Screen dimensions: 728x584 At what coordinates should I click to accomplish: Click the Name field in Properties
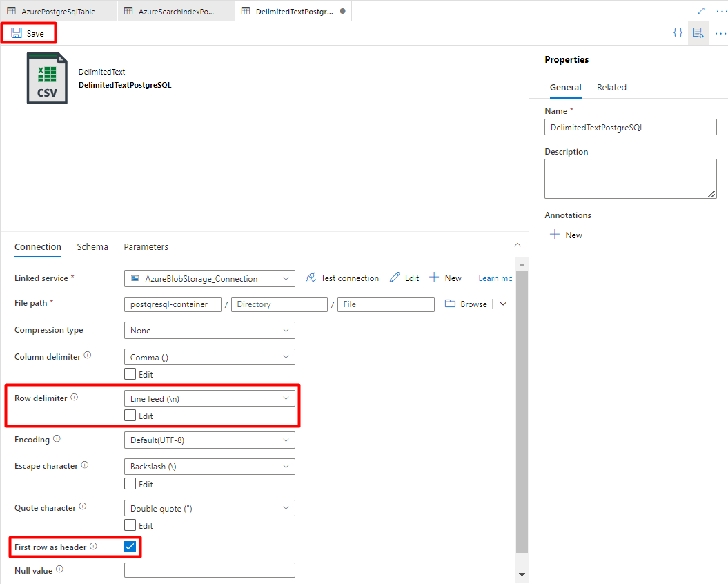[631, 127]
